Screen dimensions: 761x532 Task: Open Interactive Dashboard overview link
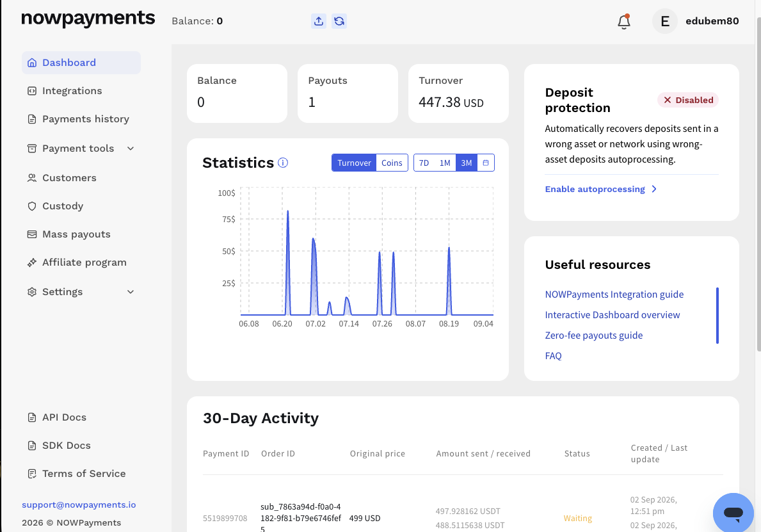613,315
